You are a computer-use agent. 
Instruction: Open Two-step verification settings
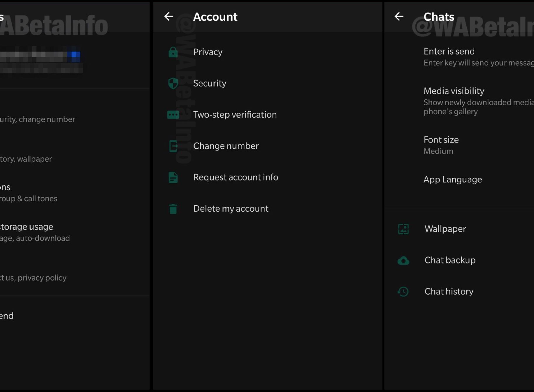coord(235,115)
